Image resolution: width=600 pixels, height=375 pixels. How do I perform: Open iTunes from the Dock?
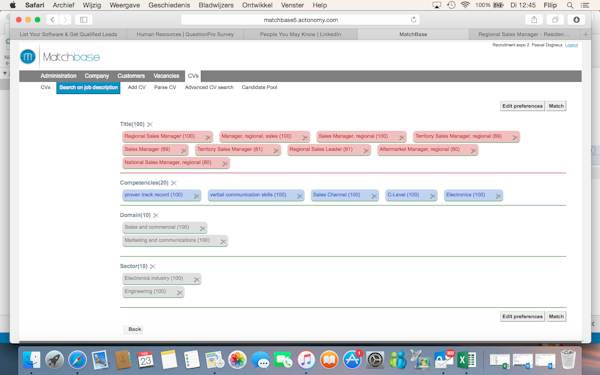tap(306, 360)
